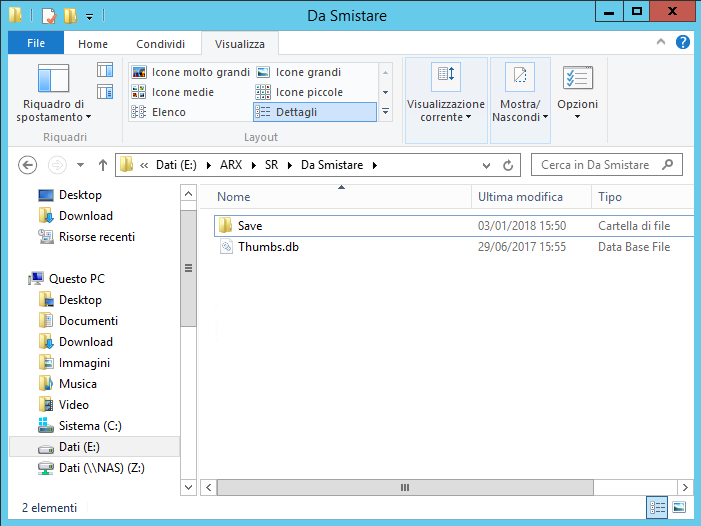The image size is (701, 526).
Task: Collapse the ribbon with the chevron
Action: (662, 43)
